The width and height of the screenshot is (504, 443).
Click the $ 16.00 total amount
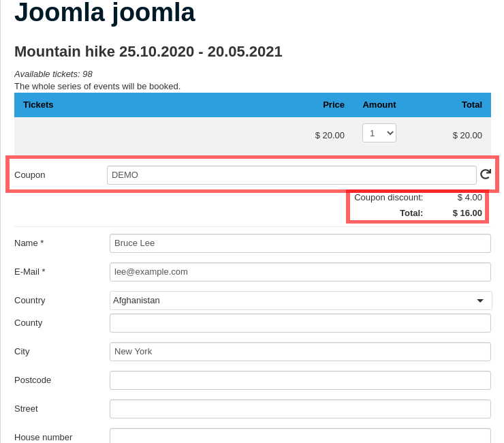(467, 213)
